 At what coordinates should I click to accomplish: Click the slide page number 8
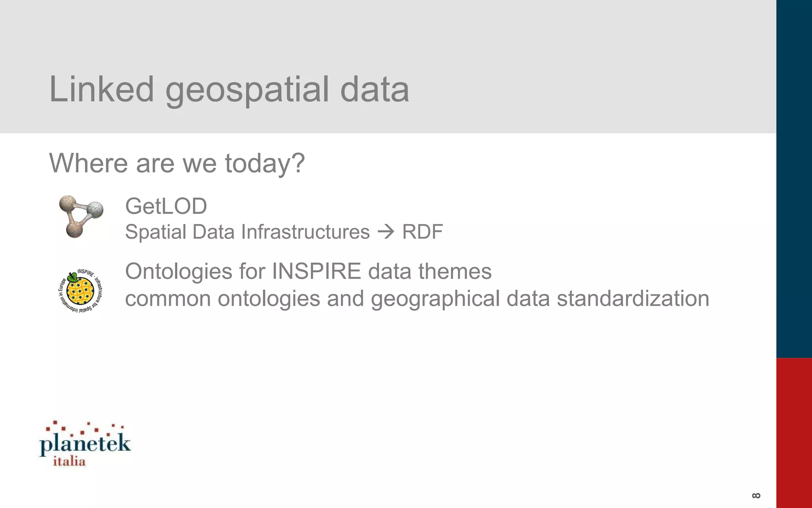point(756,496)
